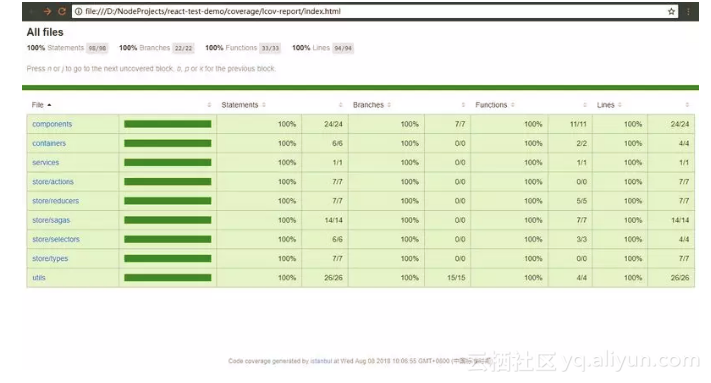The image size is (711, 383).
Task: Open the store/sagas link
Action: point(51,220)
